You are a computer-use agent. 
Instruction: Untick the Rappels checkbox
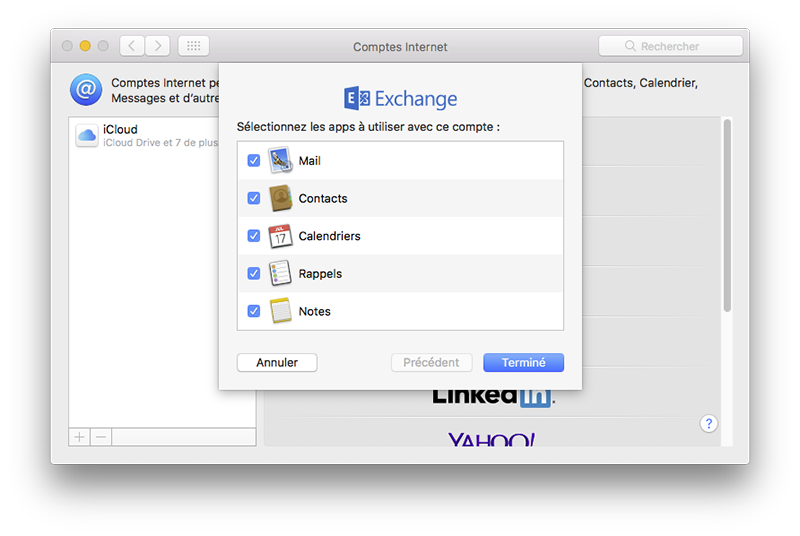[x=254, y=273]
